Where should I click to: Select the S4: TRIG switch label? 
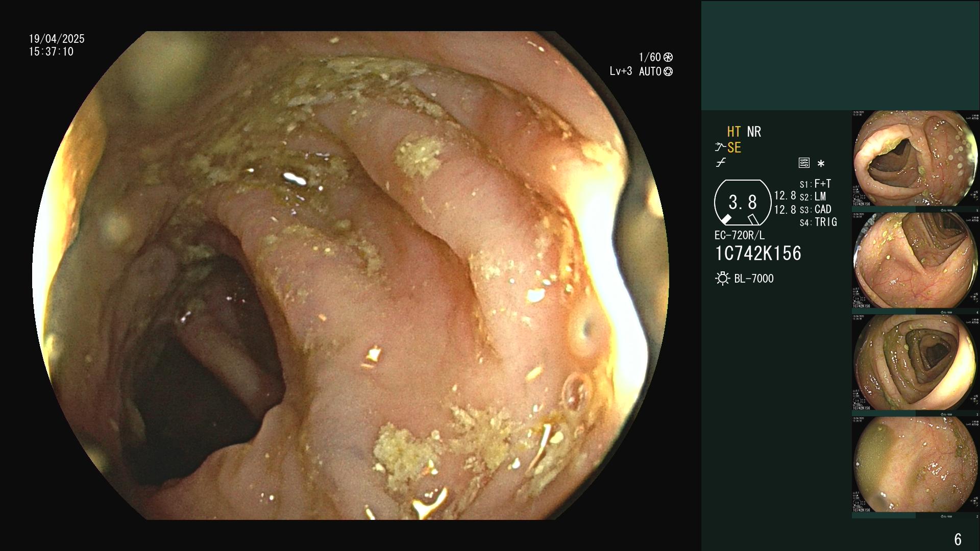point(818,222)
